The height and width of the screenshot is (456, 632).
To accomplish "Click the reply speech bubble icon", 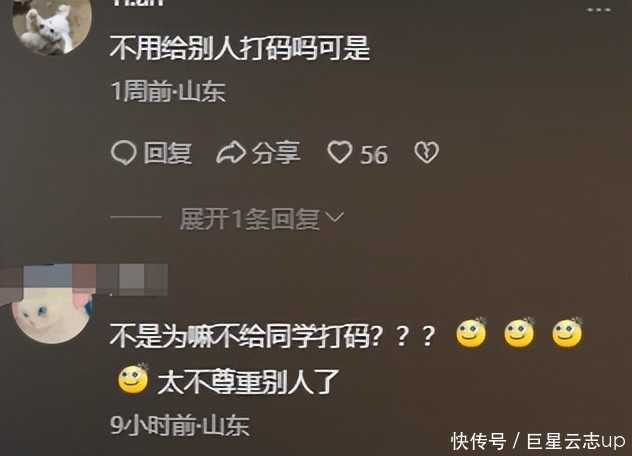I will click(123, 154).
